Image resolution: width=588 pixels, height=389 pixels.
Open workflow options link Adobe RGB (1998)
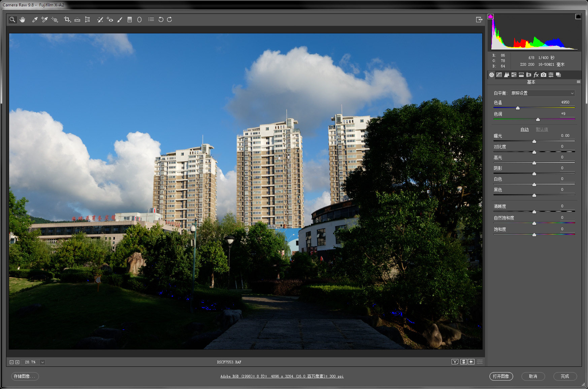[x=282, y=376]
